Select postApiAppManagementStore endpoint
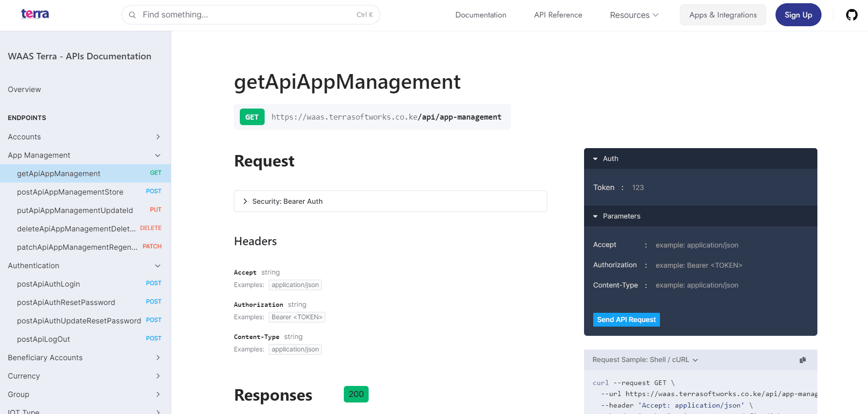 click(70, 192)
